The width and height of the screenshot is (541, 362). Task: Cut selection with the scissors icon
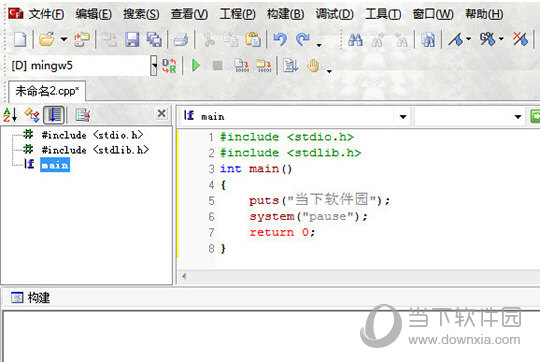209,40
